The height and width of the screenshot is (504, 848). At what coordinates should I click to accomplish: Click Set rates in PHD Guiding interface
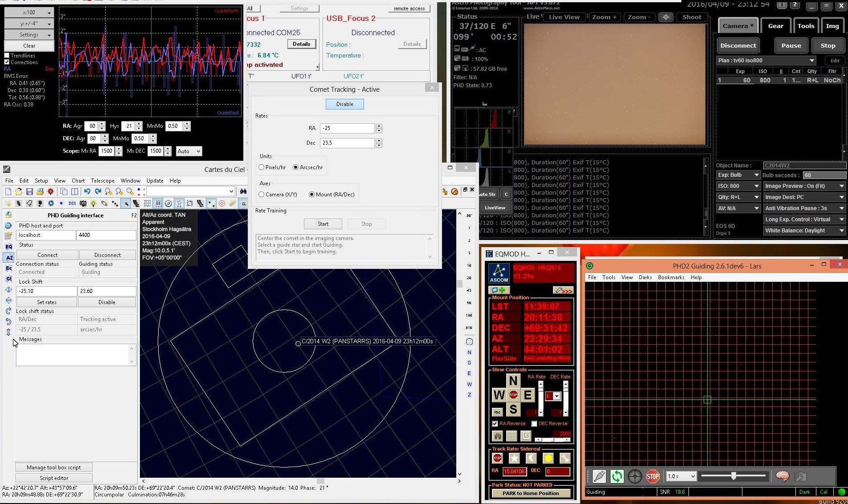[47, 302]
